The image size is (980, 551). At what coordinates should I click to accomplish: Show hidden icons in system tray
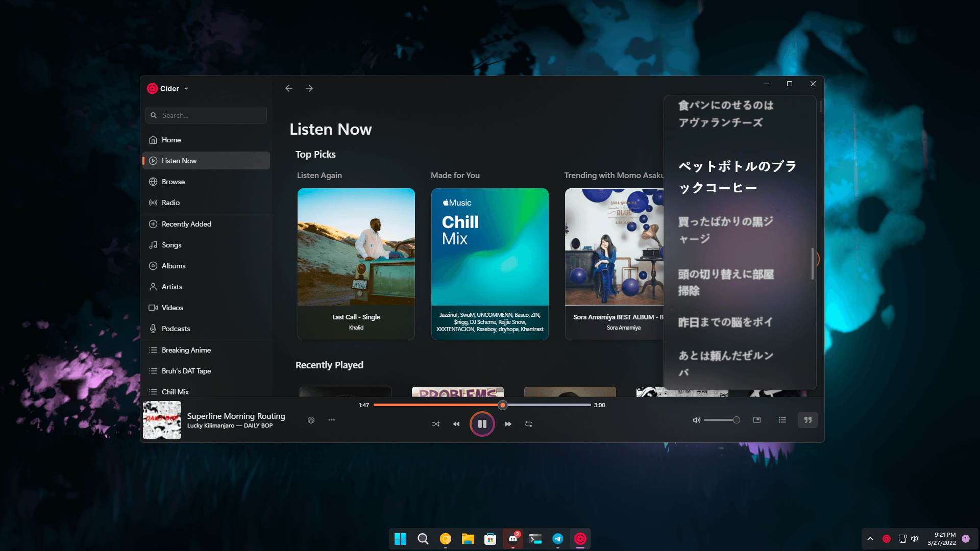(x=870, y=539)
